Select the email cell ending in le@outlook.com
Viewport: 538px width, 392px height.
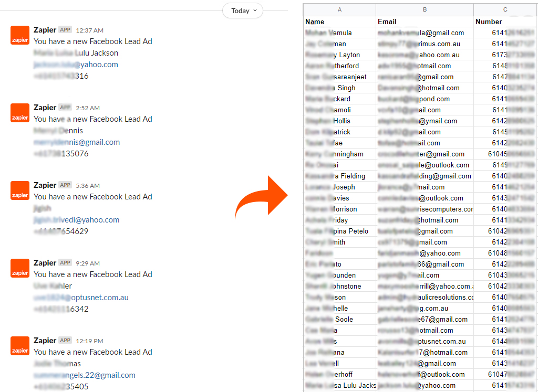[x=425, y=165]
